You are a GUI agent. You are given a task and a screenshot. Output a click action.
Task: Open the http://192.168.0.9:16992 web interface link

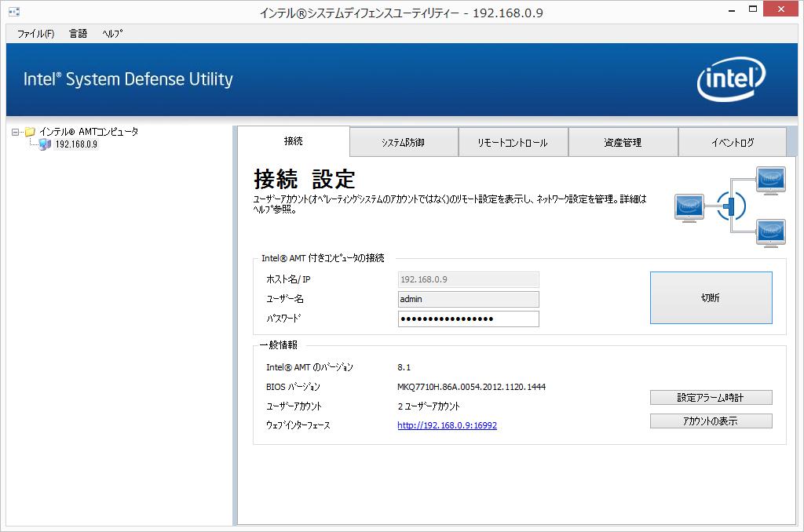(447, 425)
